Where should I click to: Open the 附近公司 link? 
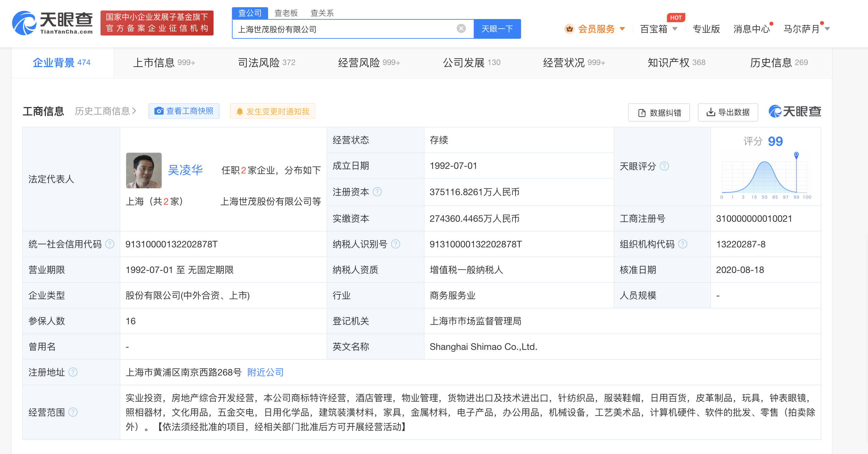coord(265,372)
